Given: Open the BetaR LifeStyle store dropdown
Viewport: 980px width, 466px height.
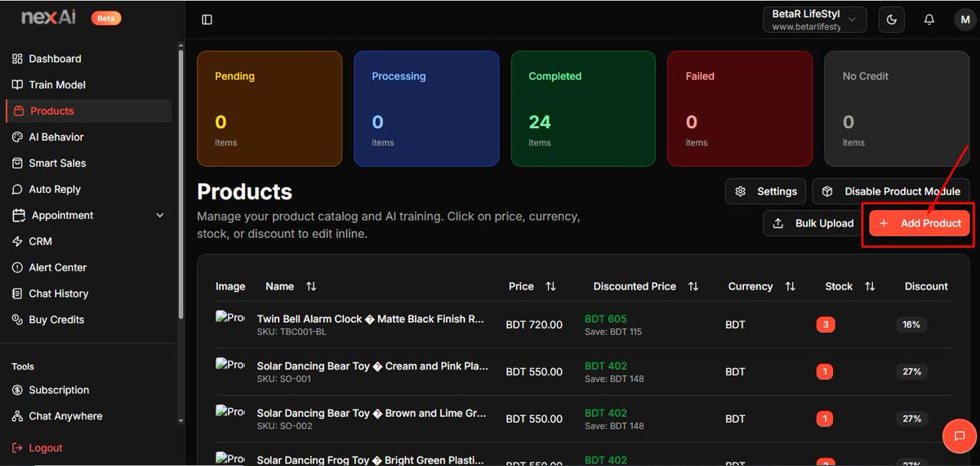Looking at the screenshot, I should (x=814, y=20).
